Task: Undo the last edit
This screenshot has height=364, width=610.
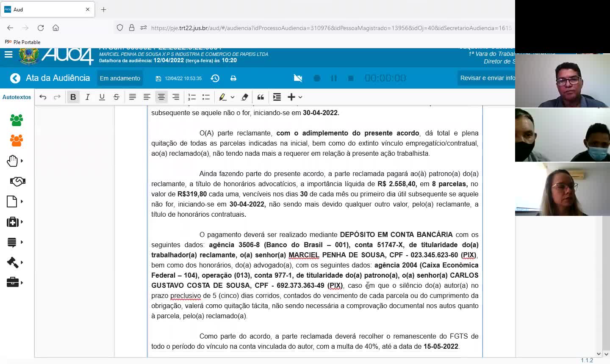Action: click(43, 97)
